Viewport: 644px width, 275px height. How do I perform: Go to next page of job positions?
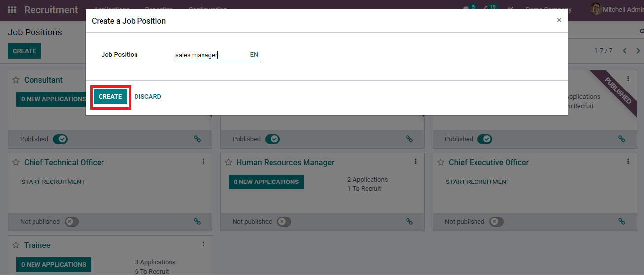coord(638,51)
